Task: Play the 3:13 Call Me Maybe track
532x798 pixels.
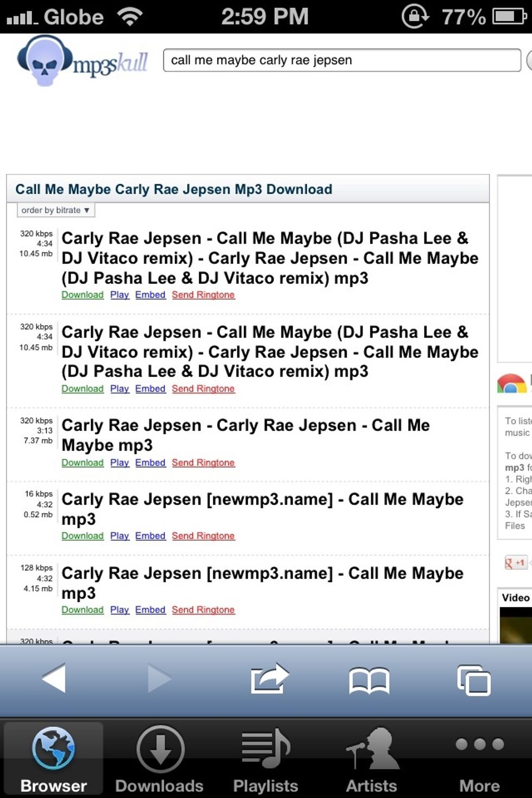Action: (119, 463)
